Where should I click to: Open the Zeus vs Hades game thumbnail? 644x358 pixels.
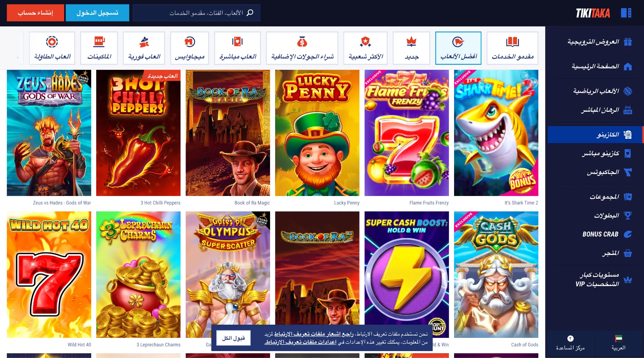pos(49,133)
